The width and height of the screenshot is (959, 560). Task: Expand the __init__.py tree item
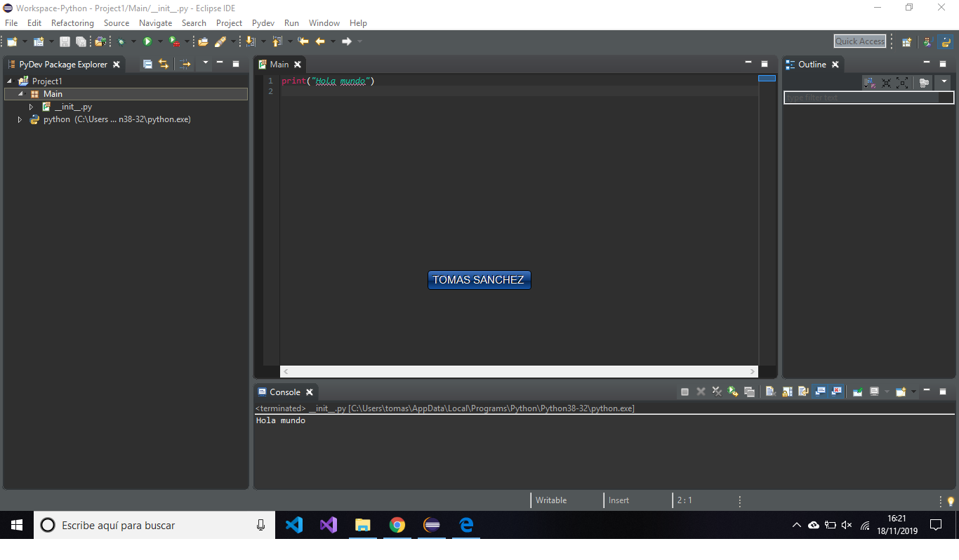pos(31,106)
